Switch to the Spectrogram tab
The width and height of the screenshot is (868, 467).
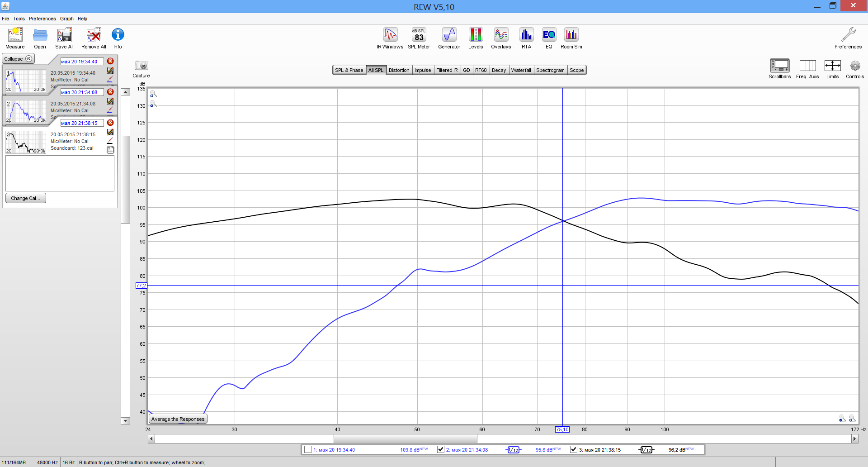(550, 70)
